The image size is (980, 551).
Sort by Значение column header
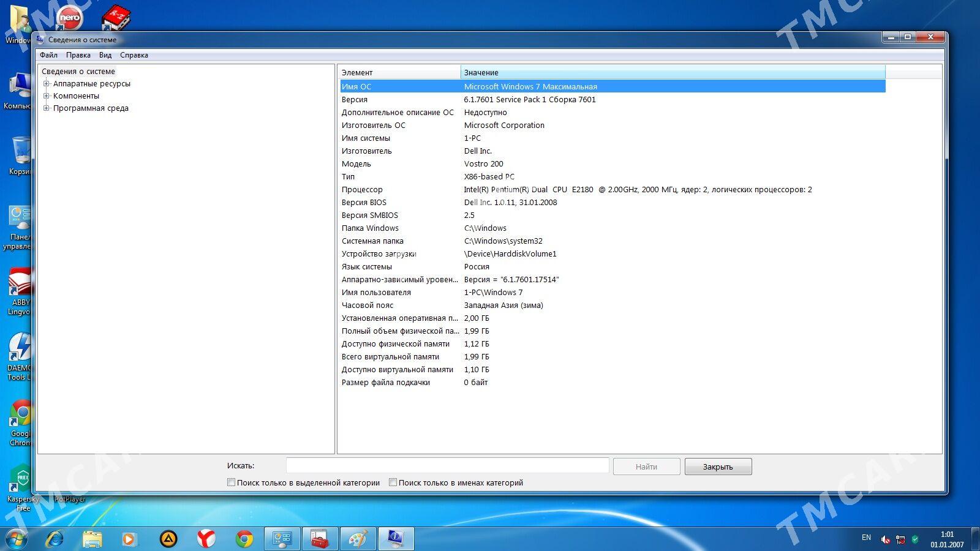673,72
